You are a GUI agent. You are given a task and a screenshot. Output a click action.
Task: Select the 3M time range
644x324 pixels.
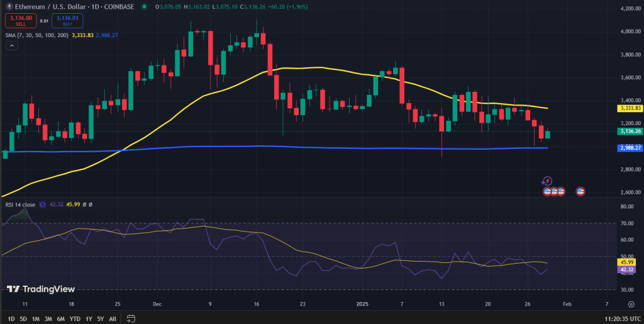click(x=48, y=319)
